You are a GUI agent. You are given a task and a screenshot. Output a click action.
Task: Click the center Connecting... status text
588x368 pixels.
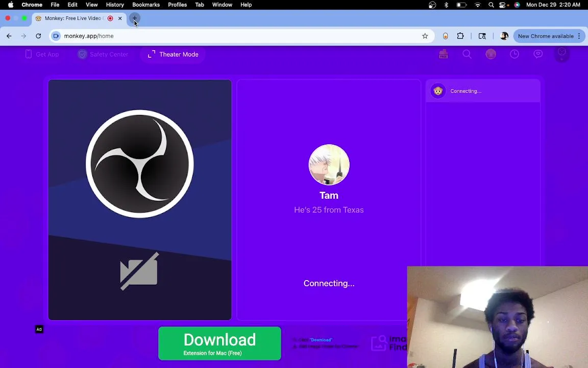pos(329,283)
